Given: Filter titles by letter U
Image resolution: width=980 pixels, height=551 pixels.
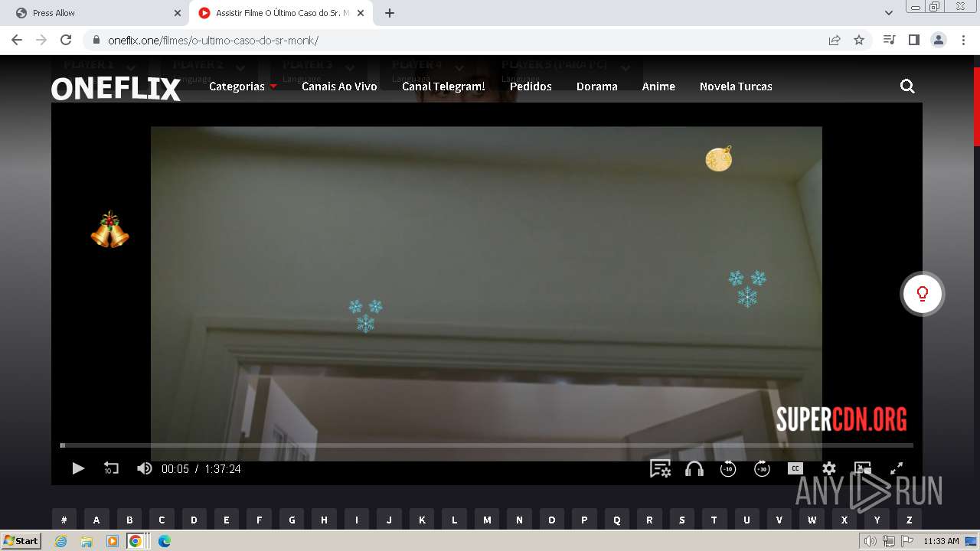Looking at the screenshot, I should 747,520.
